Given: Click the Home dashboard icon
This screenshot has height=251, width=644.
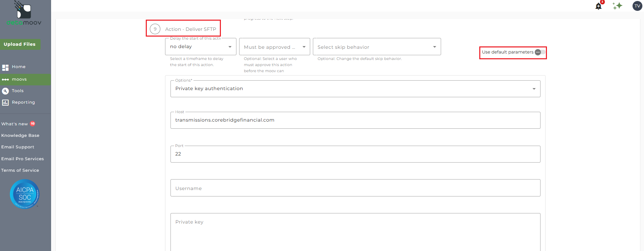Looking at the screenshot, I should pos(5,67).
